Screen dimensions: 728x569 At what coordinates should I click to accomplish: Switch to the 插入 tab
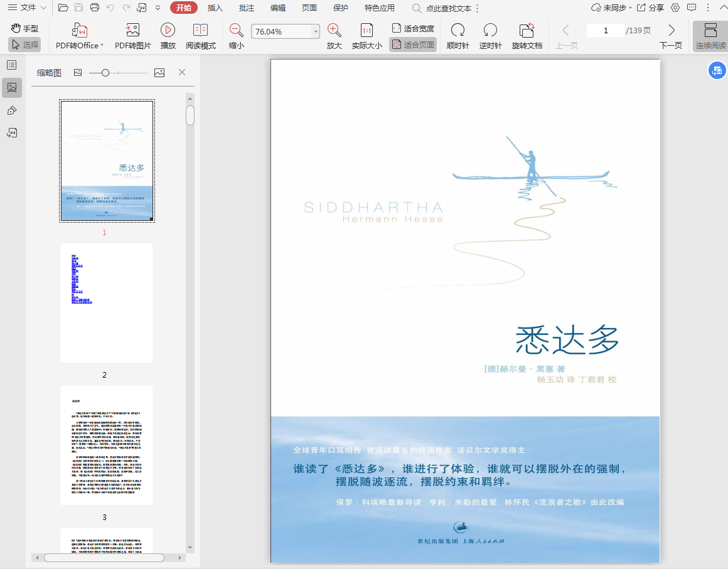tap(215, 8)
